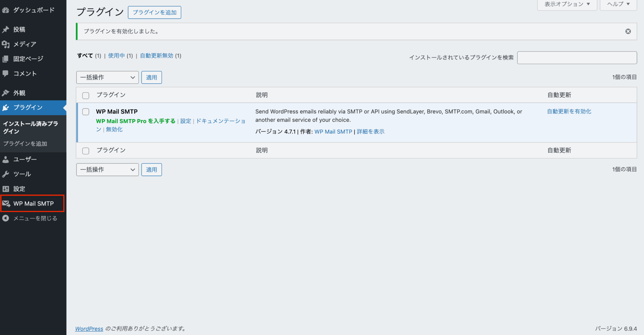644x335 pixels.
Task: Click Deactivate link under WP Mail SMTP
Action: click(114, 130)
